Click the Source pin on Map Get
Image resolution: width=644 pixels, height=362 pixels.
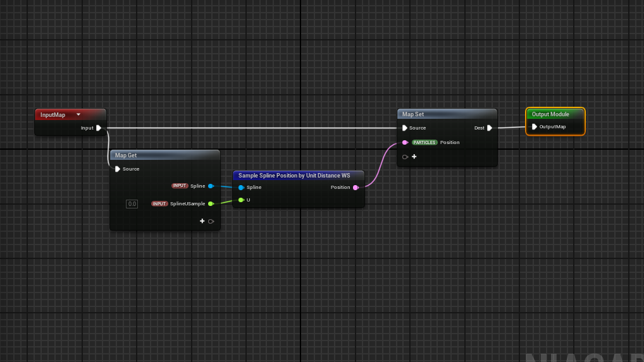[117, 169]
